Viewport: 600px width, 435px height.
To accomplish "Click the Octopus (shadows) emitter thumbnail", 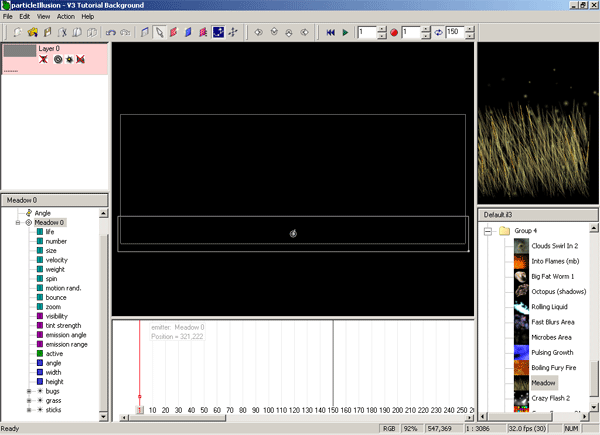I will click(521, 291).
